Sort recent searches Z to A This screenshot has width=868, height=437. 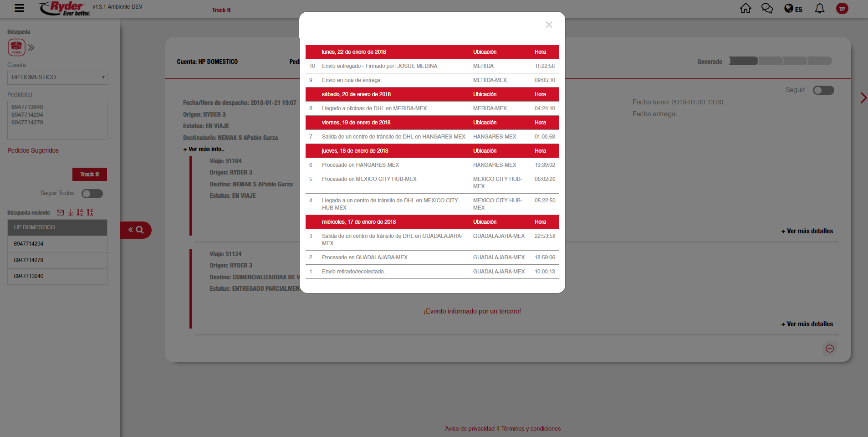[90, 212]
